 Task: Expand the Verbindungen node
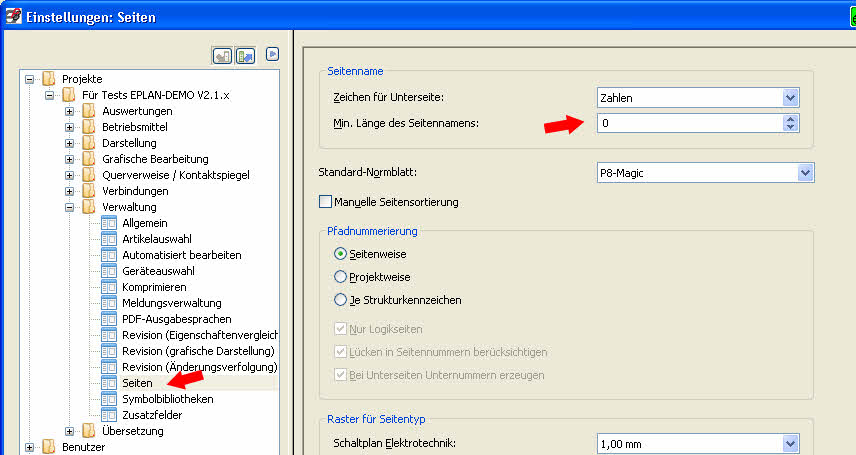tap(69, 191)
